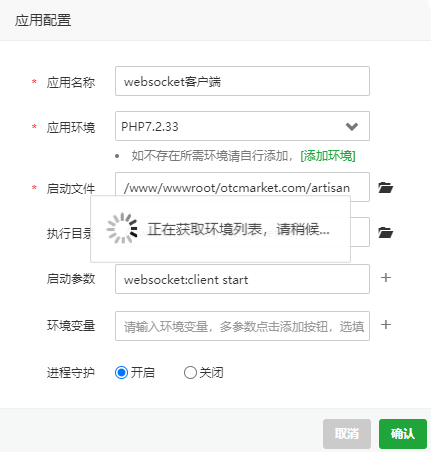Image resolution: width=431 pixels, height=452 pixels.
Task: Click the 进程守护 field label
Action: click(71, 373)
